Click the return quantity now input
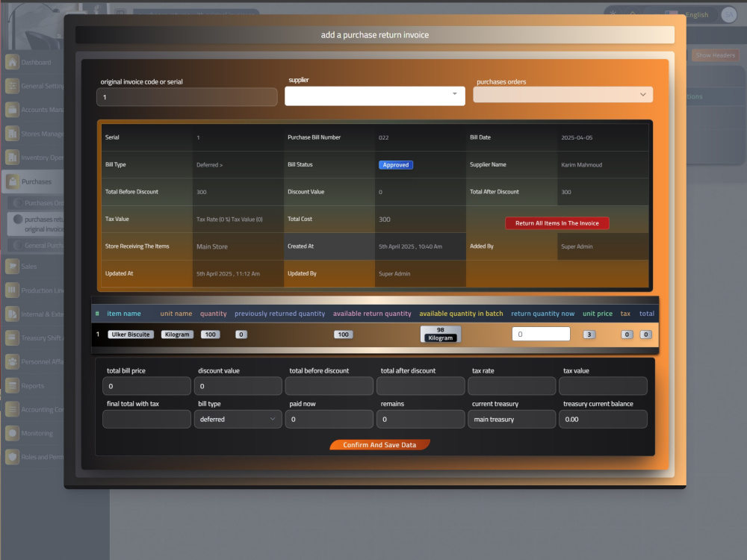Screen dimensions: 747x560 (x=541, y=334)
